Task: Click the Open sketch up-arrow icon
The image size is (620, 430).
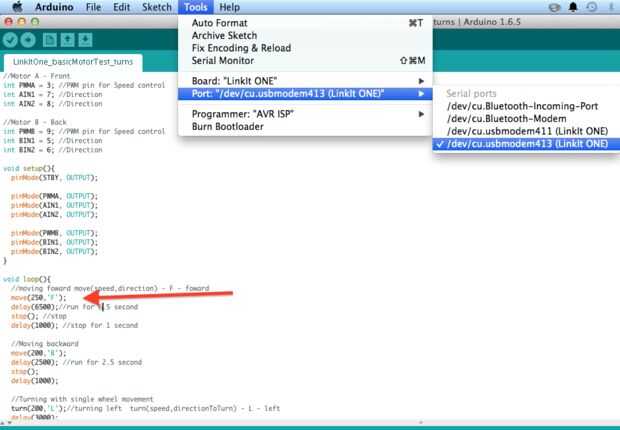Action: point(67,40)
